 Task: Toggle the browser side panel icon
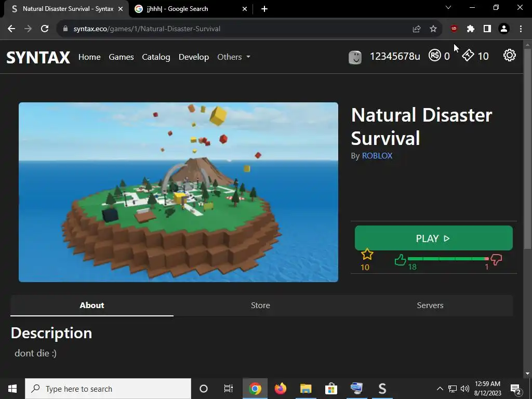pos(487,29)
